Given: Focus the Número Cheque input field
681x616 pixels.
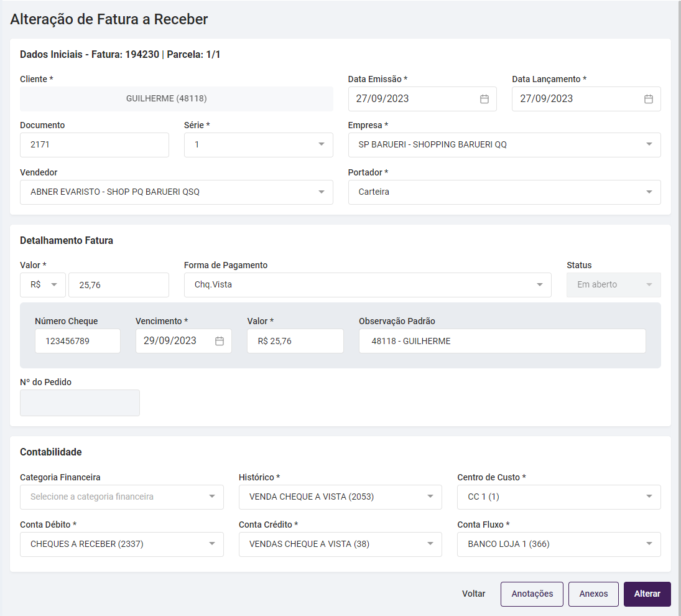Looking at the screenshot, I should click(x=78, y=341).
